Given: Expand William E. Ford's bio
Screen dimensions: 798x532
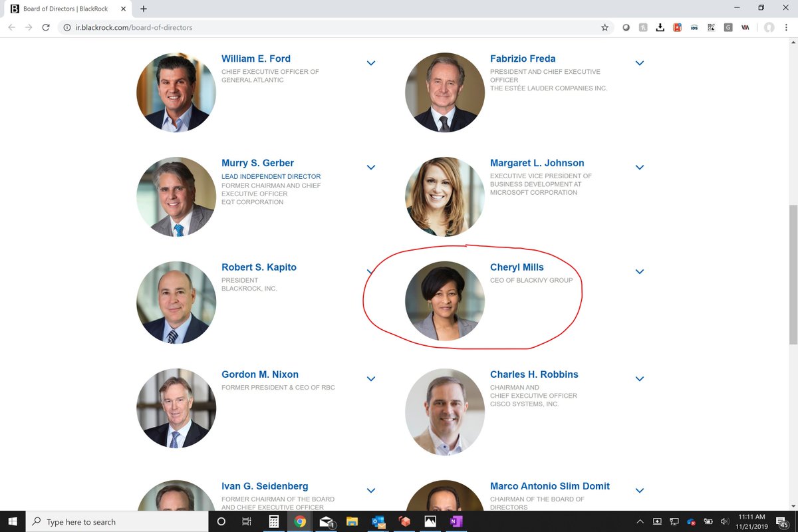Looking at the screenshot, I should pyautogui.click(x=371, y=63).
